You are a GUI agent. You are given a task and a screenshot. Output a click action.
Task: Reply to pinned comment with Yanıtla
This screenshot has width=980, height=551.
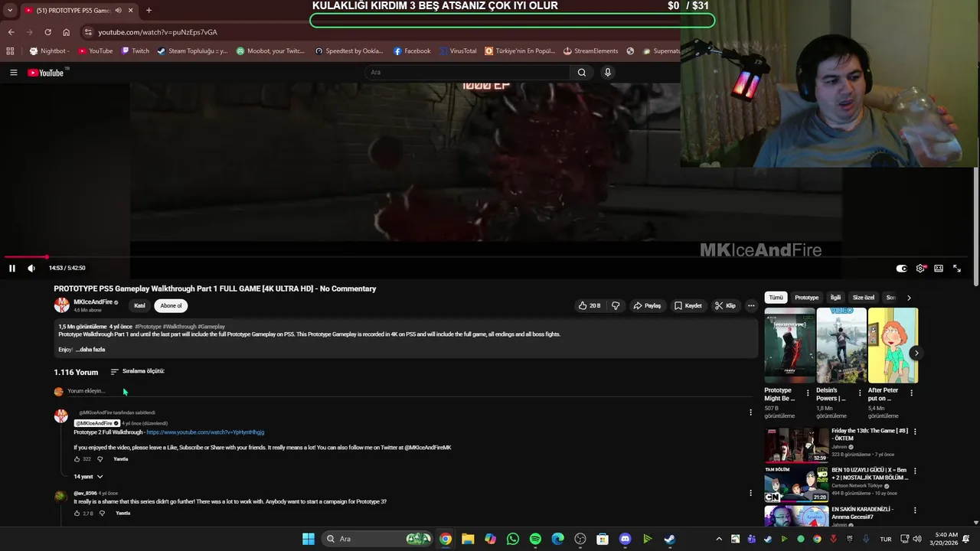click(121, 459)
